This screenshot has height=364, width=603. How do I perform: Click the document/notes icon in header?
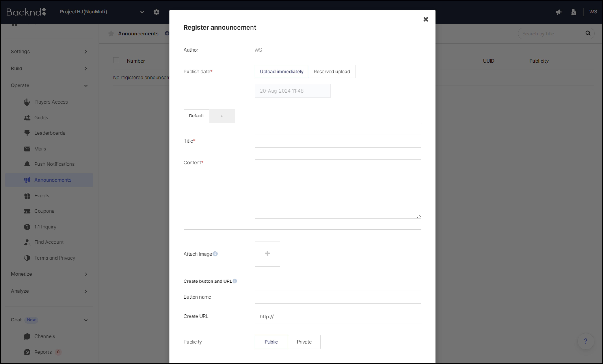pos(573,12)
